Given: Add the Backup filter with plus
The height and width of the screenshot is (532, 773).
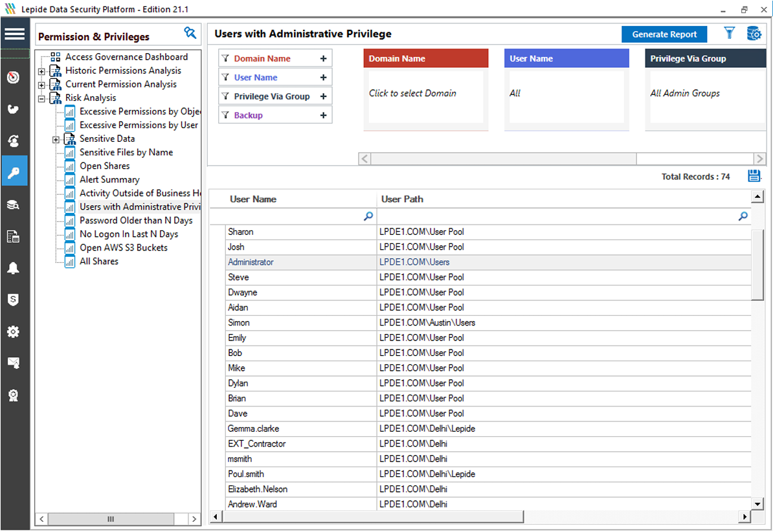Looking at the screenshot, I should coord(323,115).
